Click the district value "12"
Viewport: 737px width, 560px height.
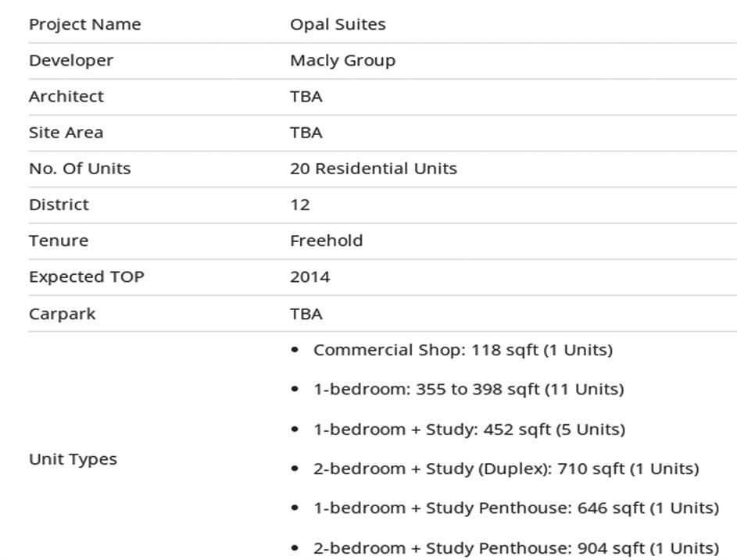point(299,205)
